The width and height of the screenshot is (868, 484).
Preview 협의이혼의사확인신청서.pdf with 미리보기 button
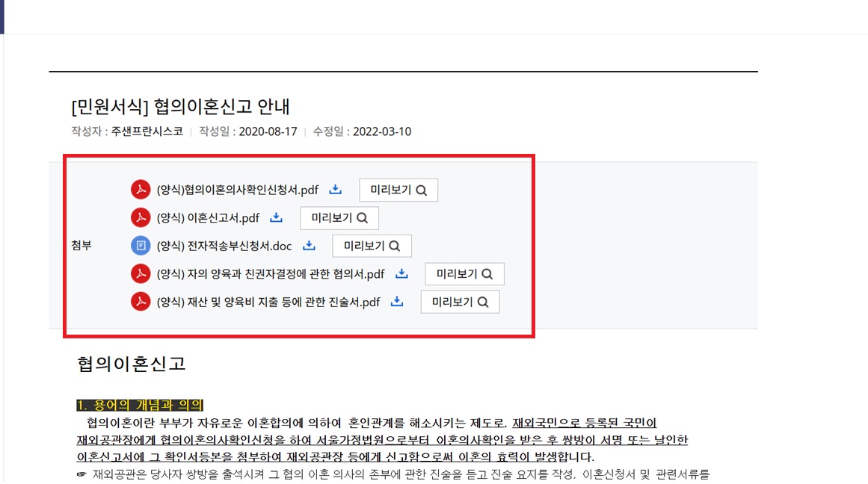[398, 190]
